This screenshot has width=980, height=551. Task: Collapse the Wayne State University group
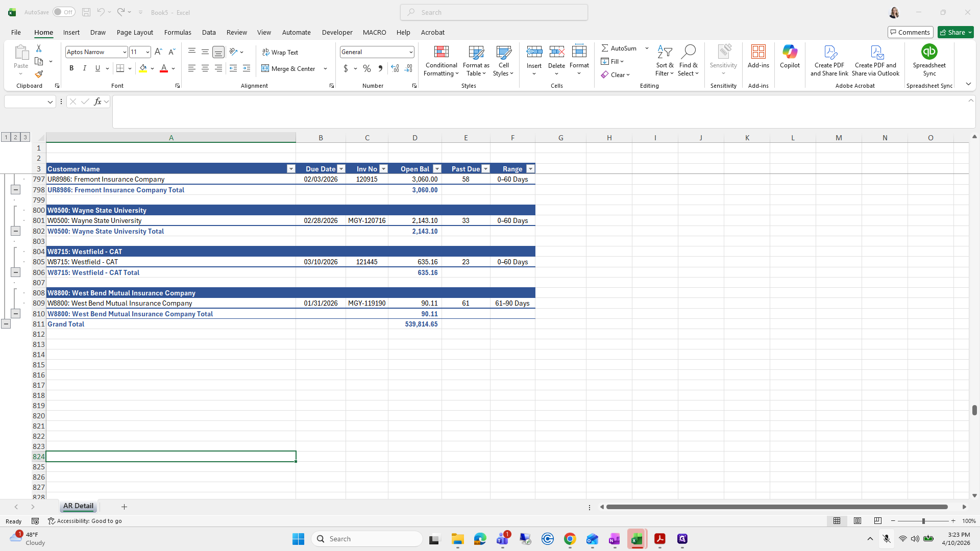15,231
